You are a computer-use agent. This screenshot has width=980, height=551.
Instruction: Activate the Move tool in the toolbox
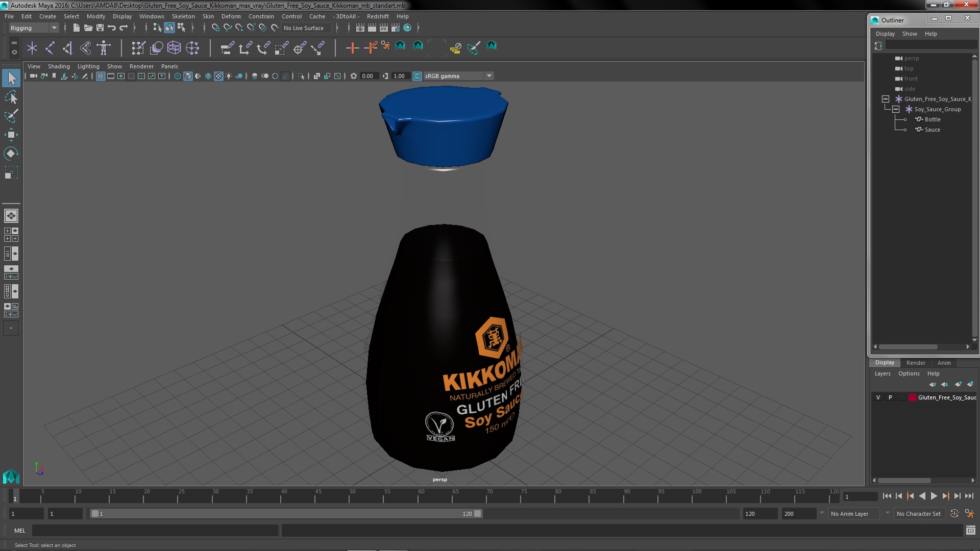(x=11, y=135)
